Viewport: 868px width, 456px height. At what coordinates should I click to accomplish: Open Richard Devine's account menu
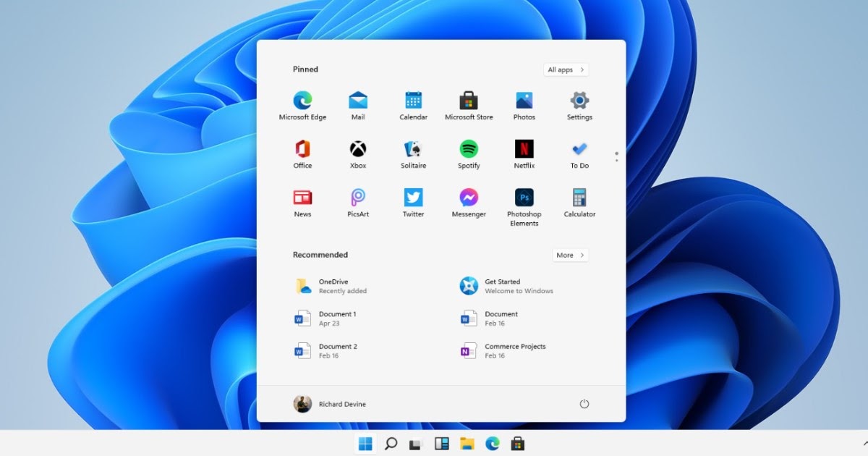(x=330, y=404)
